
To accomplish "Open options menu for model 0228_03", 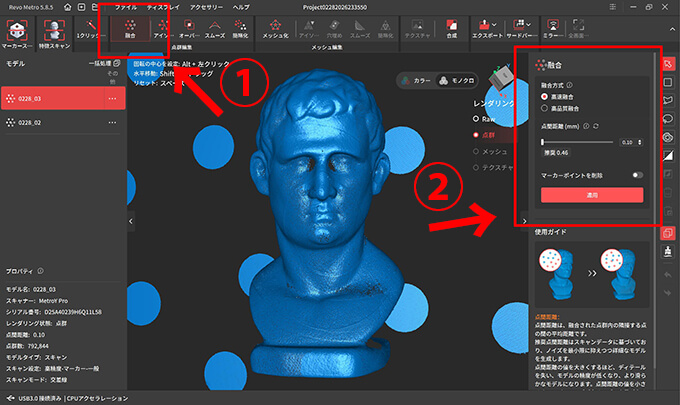I will pos(111,98).
